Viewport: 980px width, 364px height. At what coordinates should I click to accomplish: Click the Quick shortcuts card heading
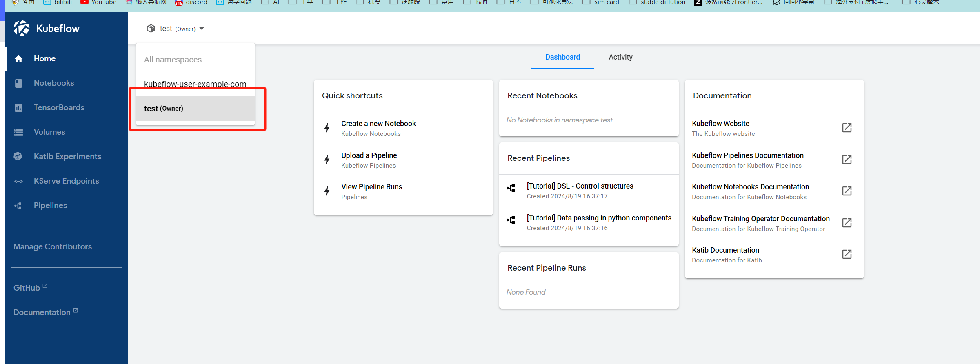pyautogui.click(x=352, y=95)
